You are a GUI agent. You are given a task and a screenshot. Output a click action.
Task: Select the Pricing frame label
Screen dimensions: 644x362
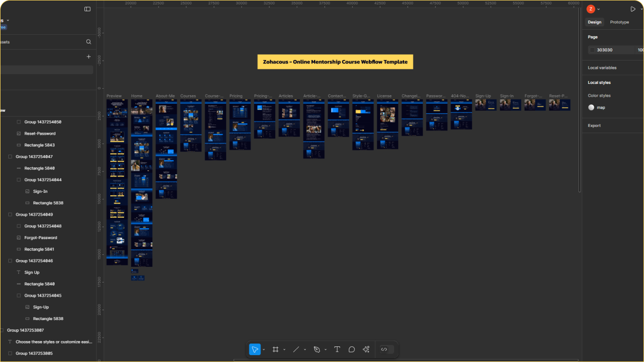(x=236, y=96)
